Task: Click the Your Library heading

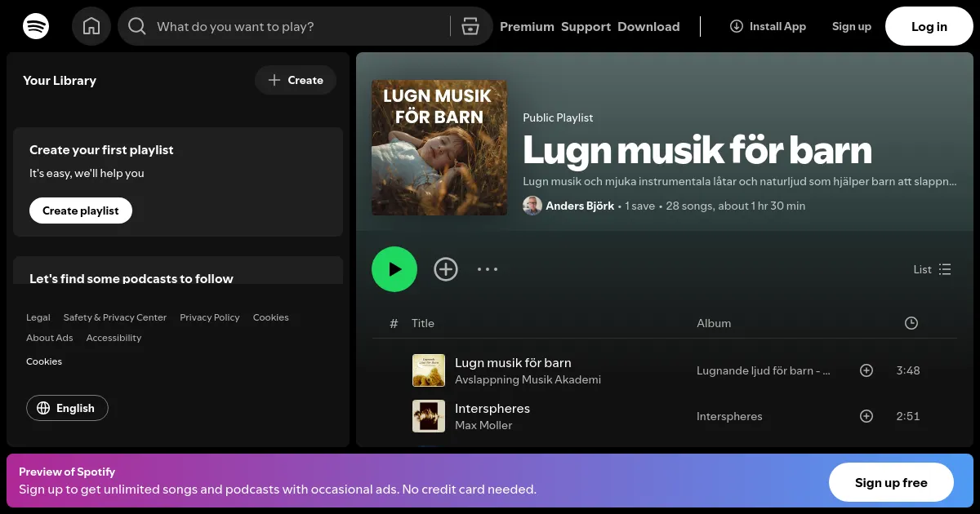Action: (60, 80)
